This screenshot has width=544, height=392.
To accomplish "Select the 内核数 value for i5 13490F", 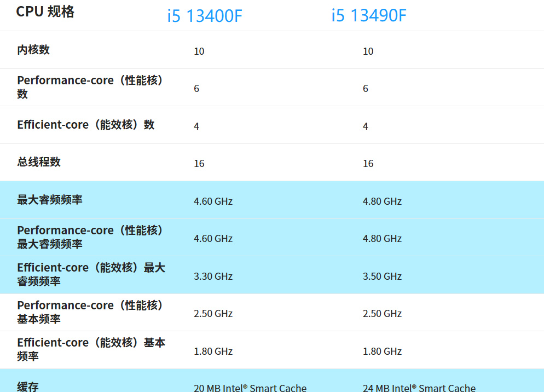I will pos(368,51).
